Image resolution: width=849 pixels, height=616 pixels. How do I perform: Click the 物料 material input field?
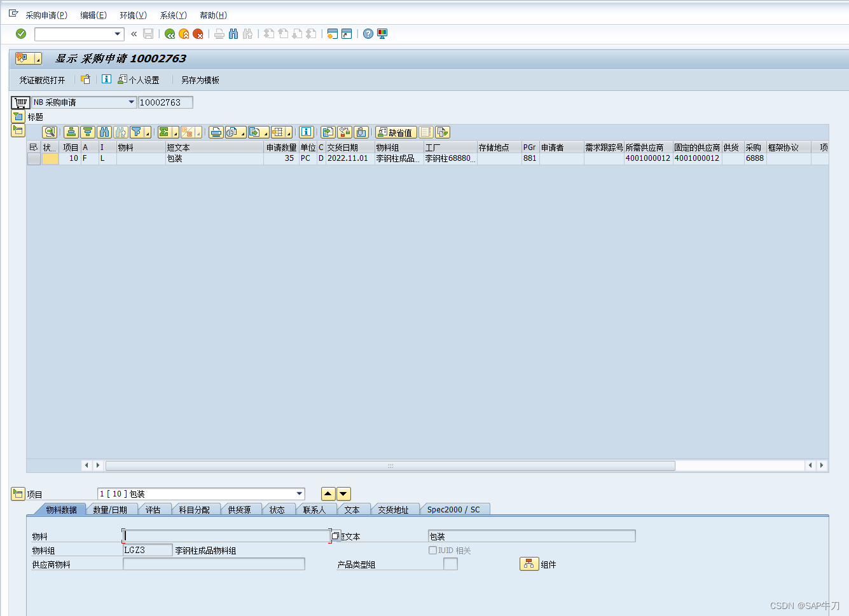point(226,536)
